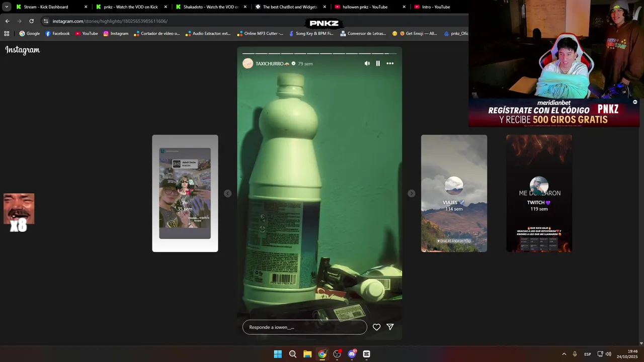Go to next story arrow
This screenshot has width=644, height=362.
pyautogui.click(x=412, y=194)
